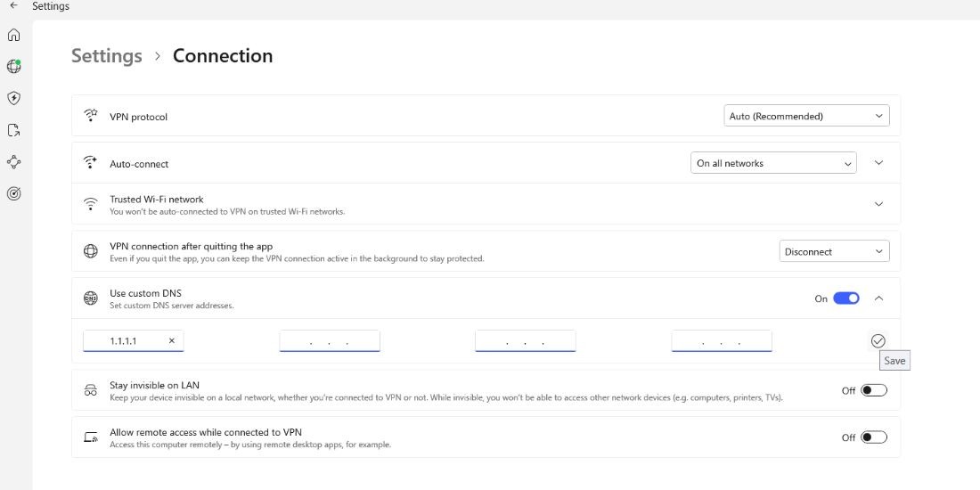Click the globe icon for VPN connection after quitting
This screenshot has width=980, height=490.
pyautogui.click(x=91, y=251)
